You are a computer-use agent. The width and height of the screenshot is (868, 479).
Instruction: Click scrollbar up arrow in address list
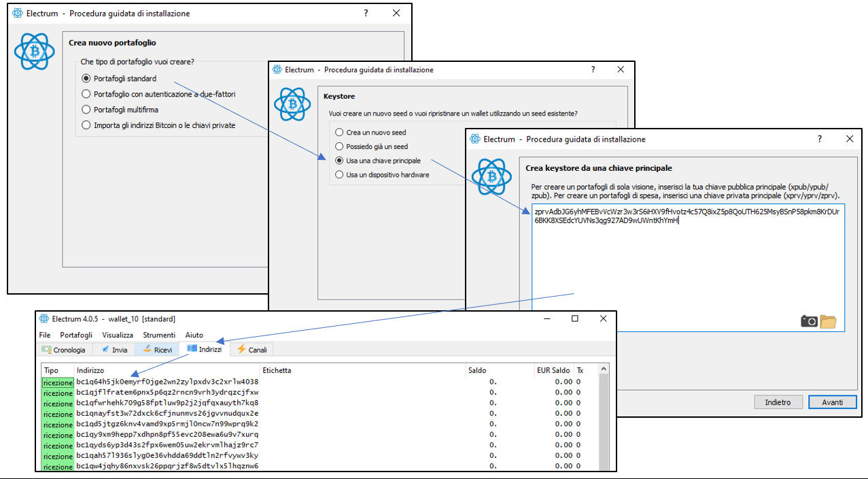click(603, 369)
